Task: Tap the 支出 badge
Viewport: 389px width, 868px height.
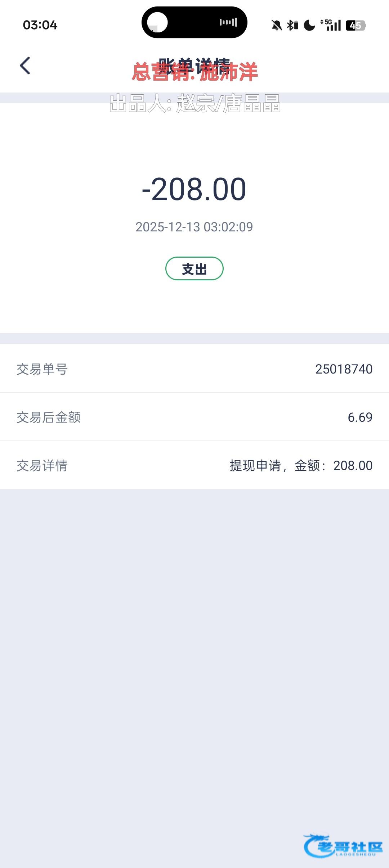Action: pos(194,268)
